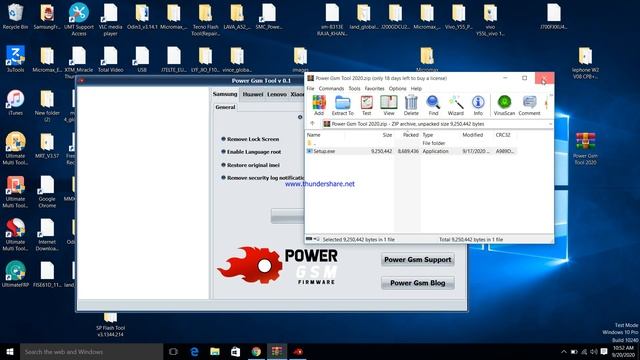Select the Restore original imei radio option
This screenshot has width=640, height=360.
[223, 165]
